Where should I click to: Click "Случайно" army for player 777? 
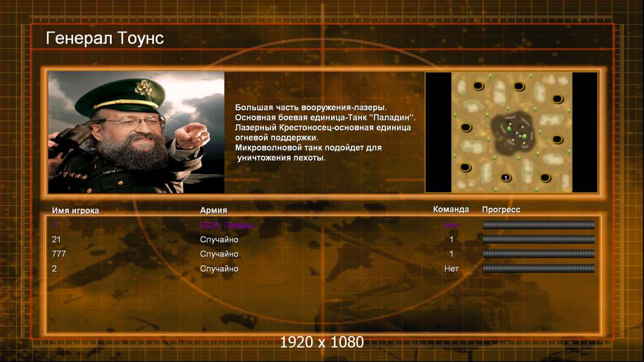click(219, 254)
